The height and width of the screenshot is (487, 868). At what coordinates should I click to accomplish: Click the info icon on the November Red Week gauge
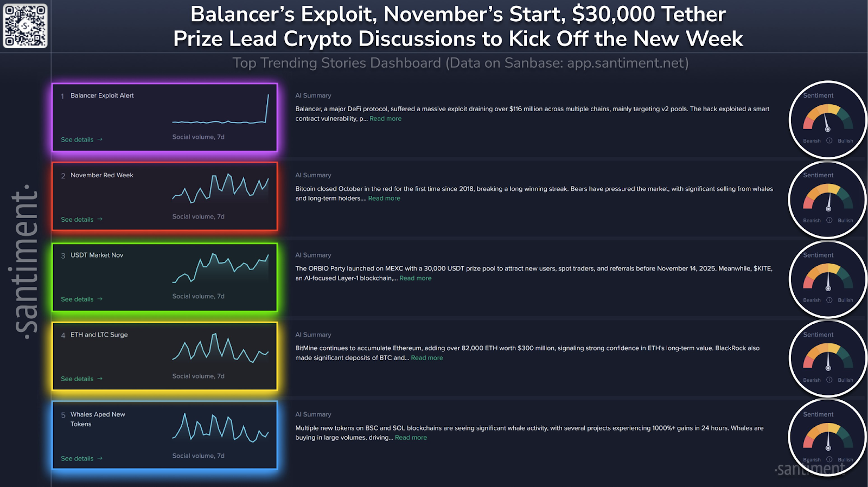coord(828,220)
